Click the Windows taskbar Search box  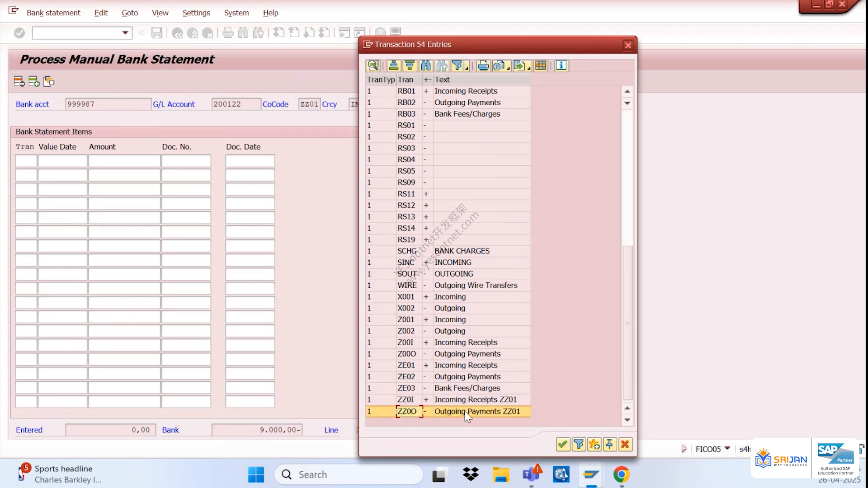pyautogui.click(x=349, y=474)
